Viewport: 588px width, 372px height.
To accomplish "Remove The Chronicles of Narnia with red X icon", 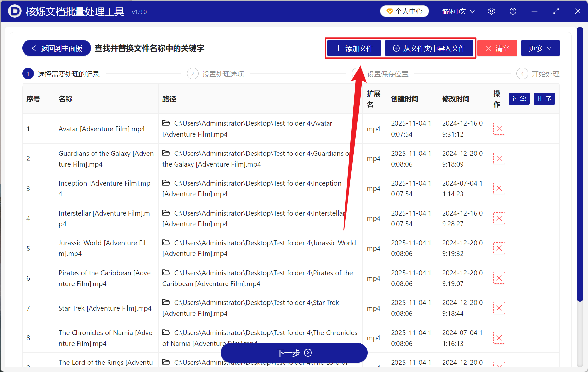I will click(499, 338).
